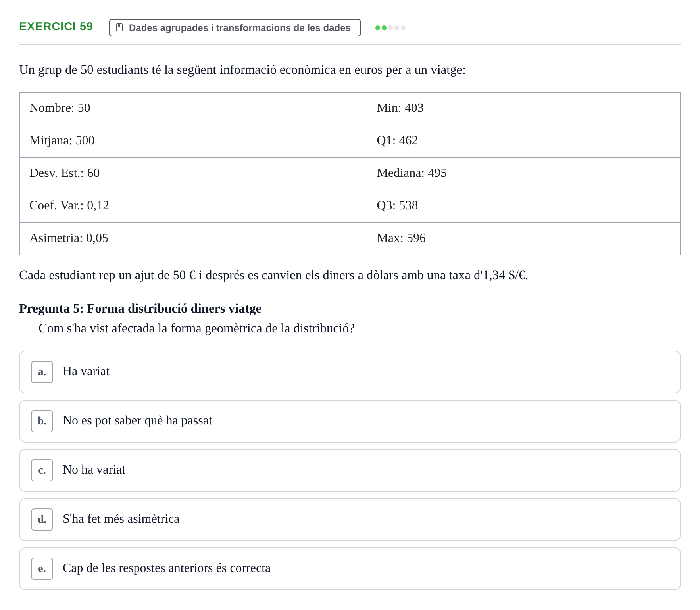
Task: Click the intro sentence 'Un grup de 50 estudiants'
Action: click(x=242, y=70)
